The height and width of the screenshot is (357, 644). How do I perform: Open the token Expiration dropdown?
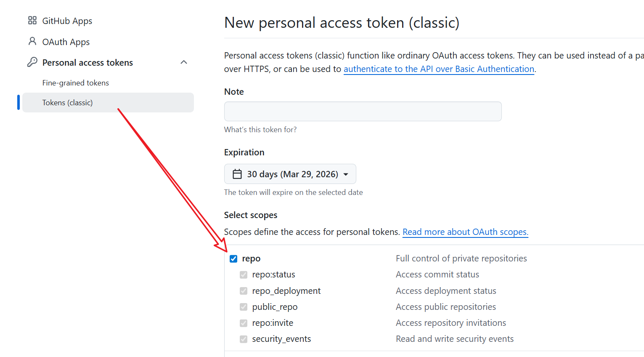click(x=290, y=173)
